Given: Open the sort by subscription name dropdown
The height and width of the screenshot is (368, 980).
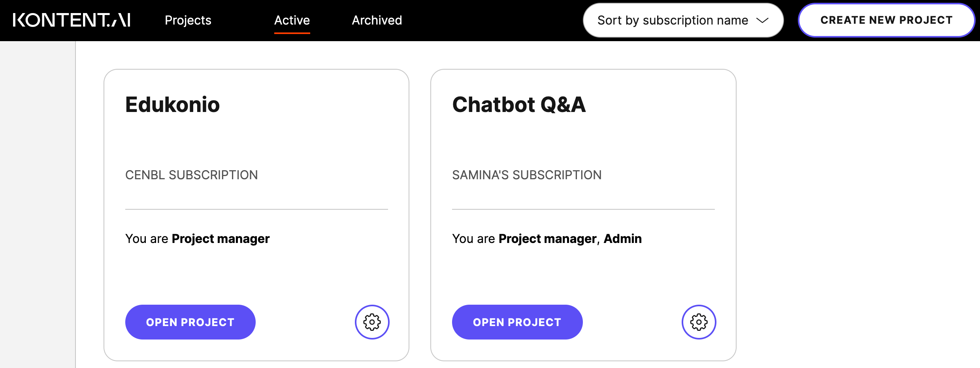Looking at the screenshot, I should (x=683, y=20).
